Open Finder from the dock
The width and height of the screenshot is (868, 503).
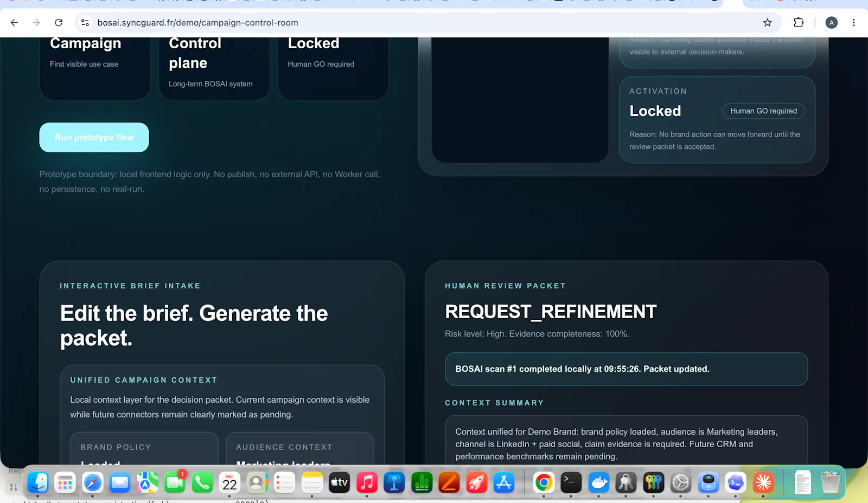coord(37,482)
